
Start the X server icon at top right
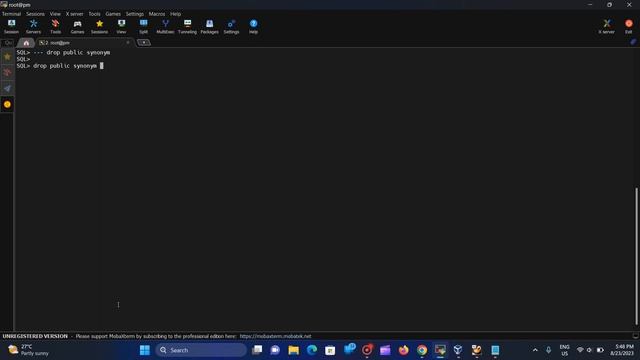tap(607, 27)
